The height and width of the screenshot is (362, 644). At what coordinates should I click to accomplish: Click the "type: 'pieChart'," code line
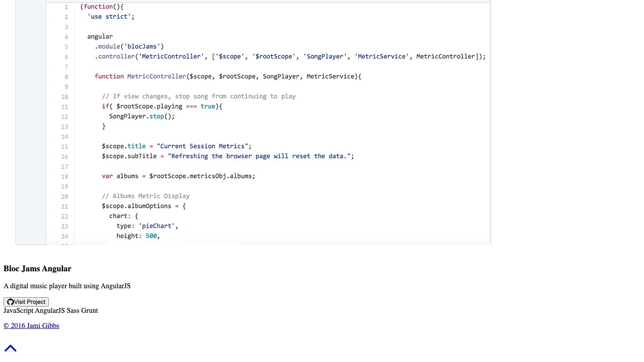click(148, 226)
